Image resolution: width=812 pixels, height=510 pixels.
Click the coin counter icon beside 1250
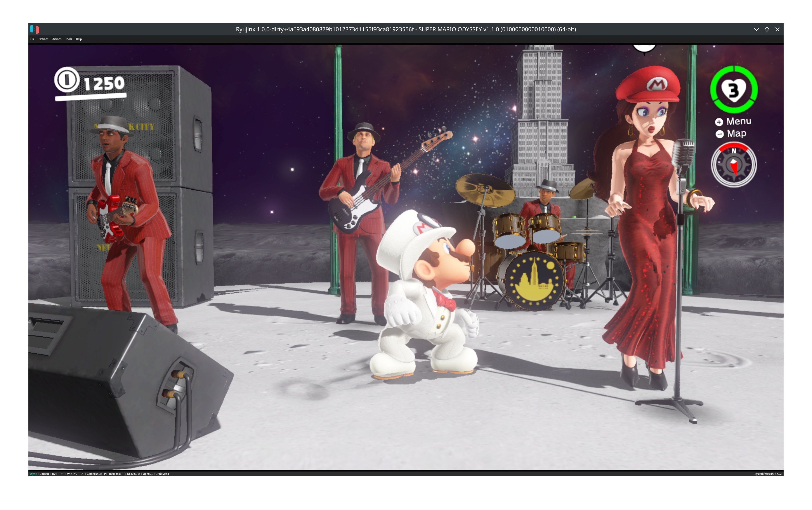(67, 80)
